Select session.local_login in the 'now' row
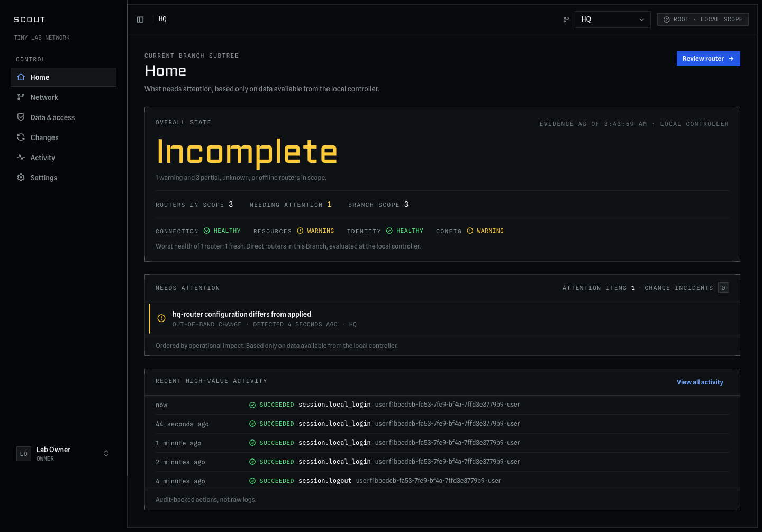The width and height of the screenshot is (762, 532). pyautogui.click(x=334, y=405)
